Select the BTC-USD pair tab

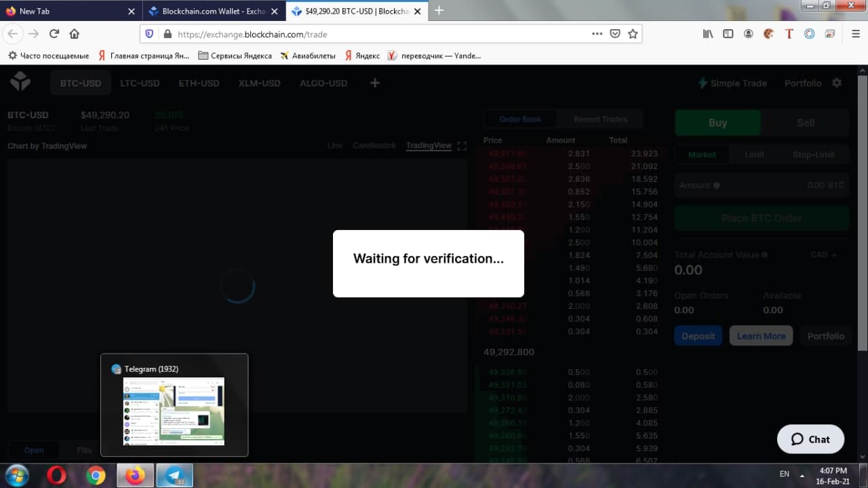80,83
